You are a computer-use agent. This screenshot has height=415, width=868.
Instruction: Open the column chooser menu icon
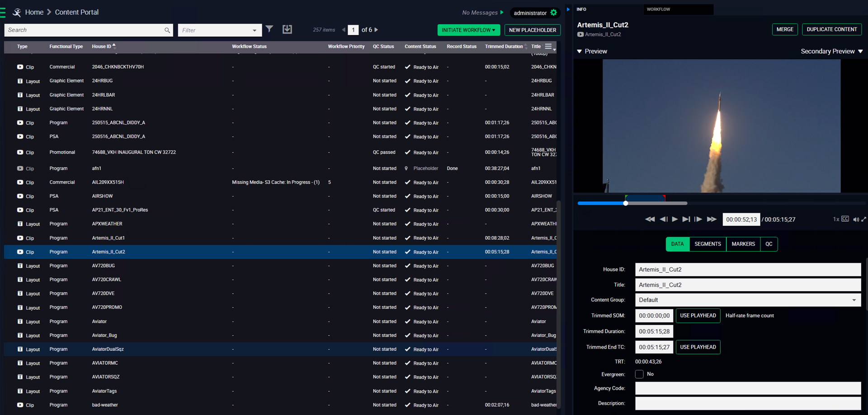548,46
